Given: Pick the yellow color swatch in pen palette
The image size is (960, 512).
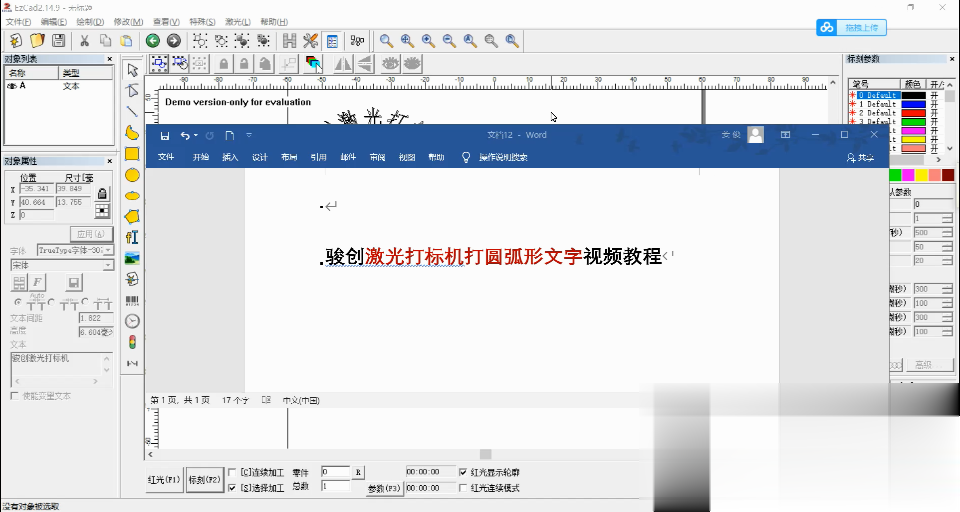Looking at the screenshot, I should pos(921,175).
